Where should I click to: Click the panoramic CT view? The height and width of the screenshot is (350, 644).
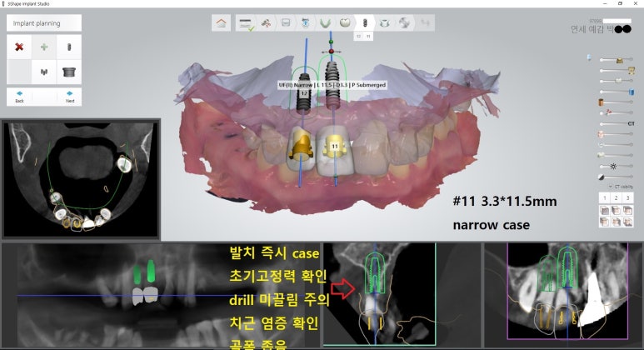click(x=161, y=295)
